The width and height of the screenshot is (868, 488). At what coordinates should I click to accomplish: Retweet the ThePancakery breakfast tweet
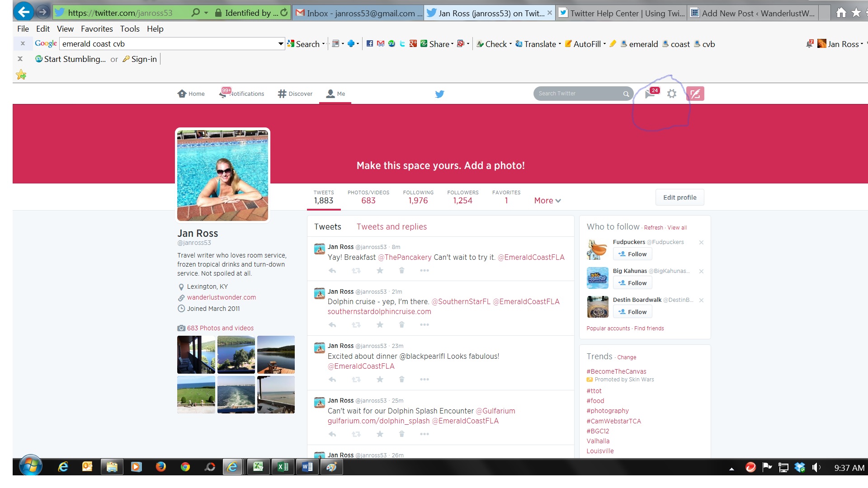tap(356, 270)
